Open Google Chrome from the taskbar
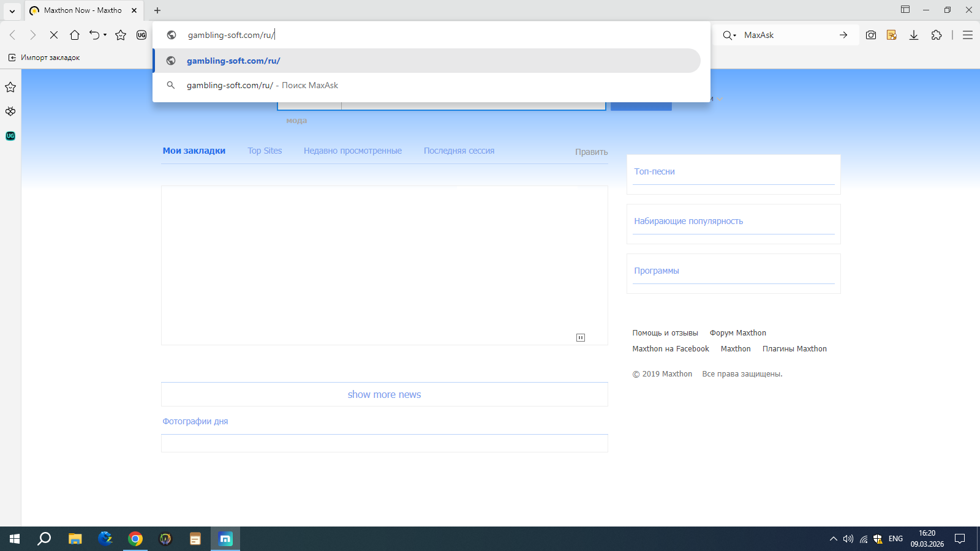This screenshot has width=980, height=551. 135,539
